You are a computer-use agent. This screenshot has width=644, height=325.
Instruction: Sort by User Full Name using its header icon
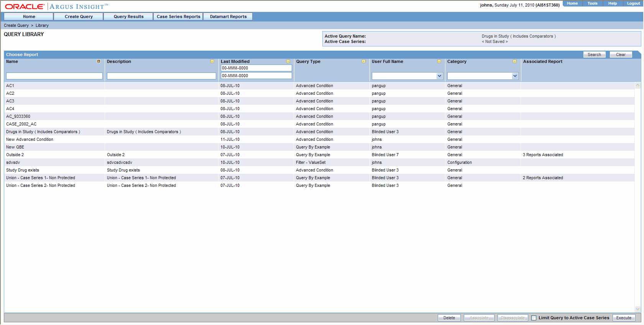click(439, 61)
